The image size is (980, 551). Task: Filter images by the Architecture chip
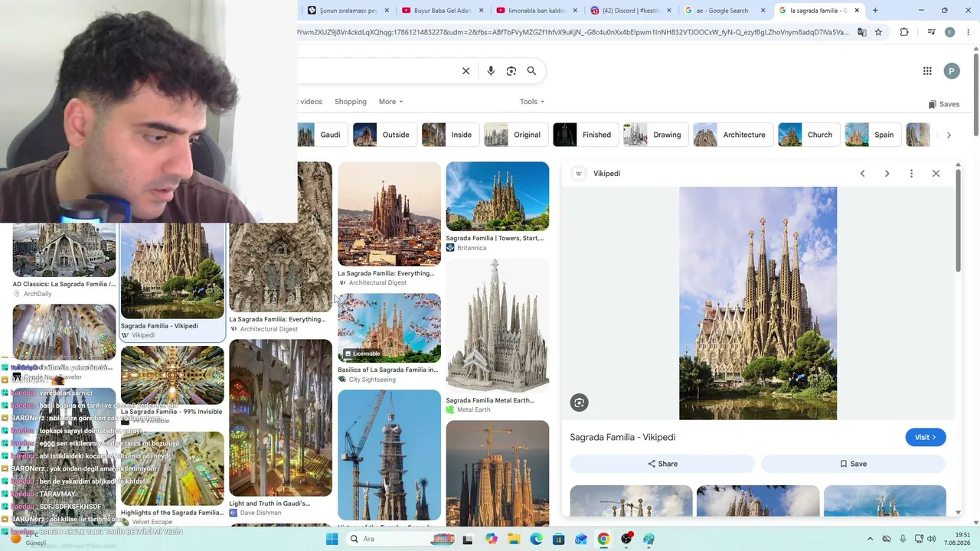point(733,135)
